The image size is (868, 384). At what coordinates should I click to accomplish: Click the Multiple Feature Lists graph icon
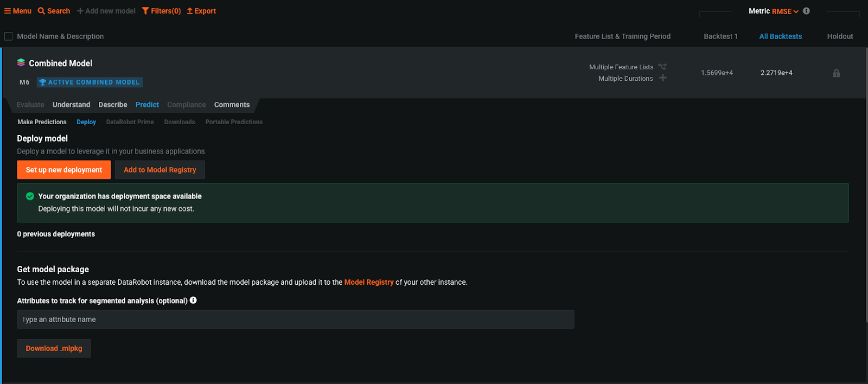[662, 67]
